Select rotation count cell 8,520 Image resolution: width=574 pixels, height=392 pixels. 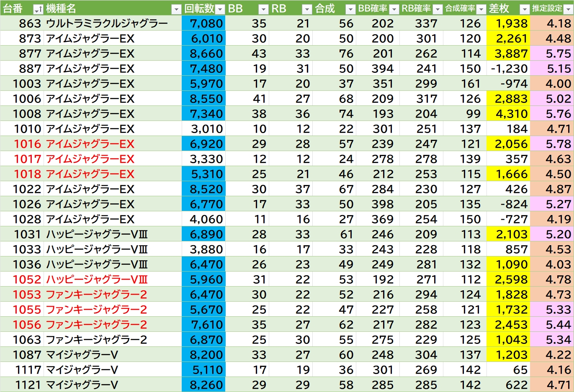pos(203,189)
